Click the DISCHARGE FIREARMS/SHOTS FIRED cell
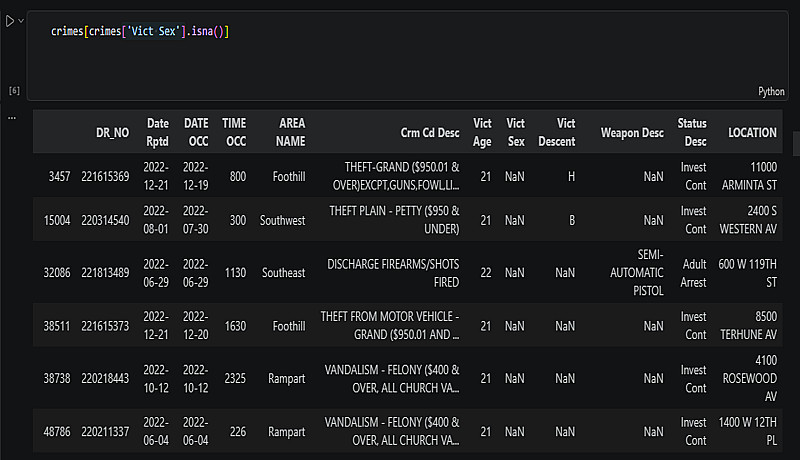The height and width of the screenshot is (460, 800). tap(393, 273)
